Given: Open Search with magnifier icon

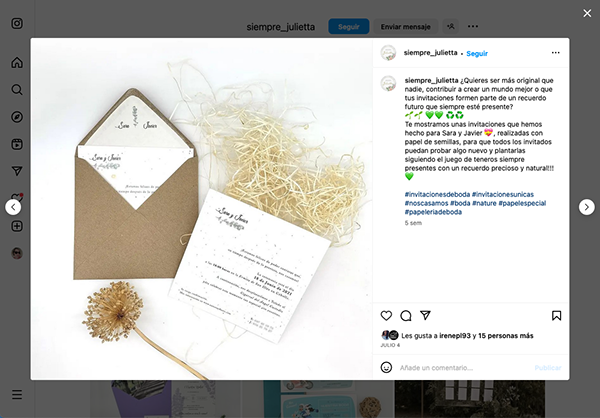Looking at the screenshot, I should point(17,90).
